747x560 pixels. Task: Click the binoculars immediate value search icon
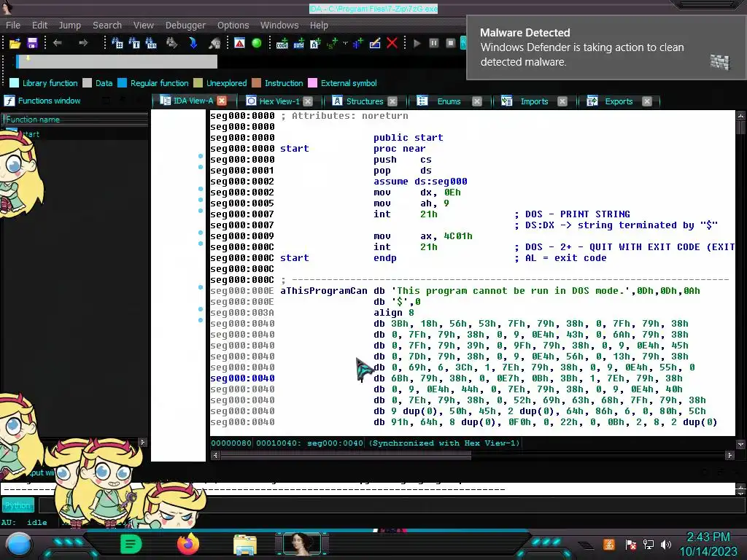[x=117, y=43]
